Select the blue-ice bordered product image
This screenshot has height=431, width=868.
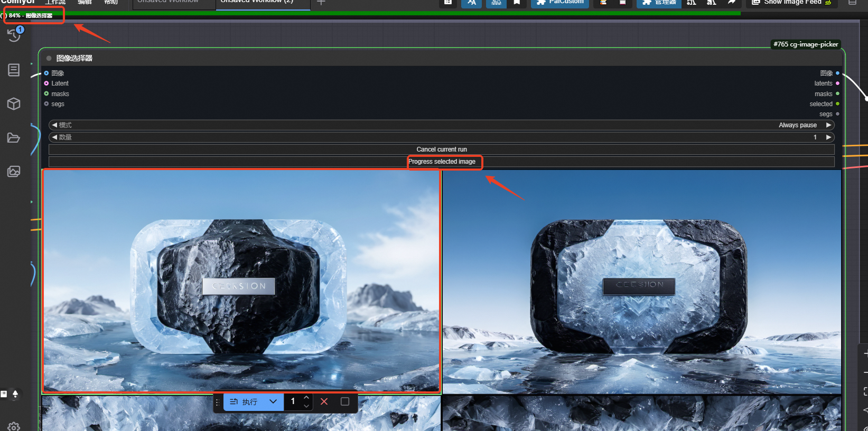(241, 281)
